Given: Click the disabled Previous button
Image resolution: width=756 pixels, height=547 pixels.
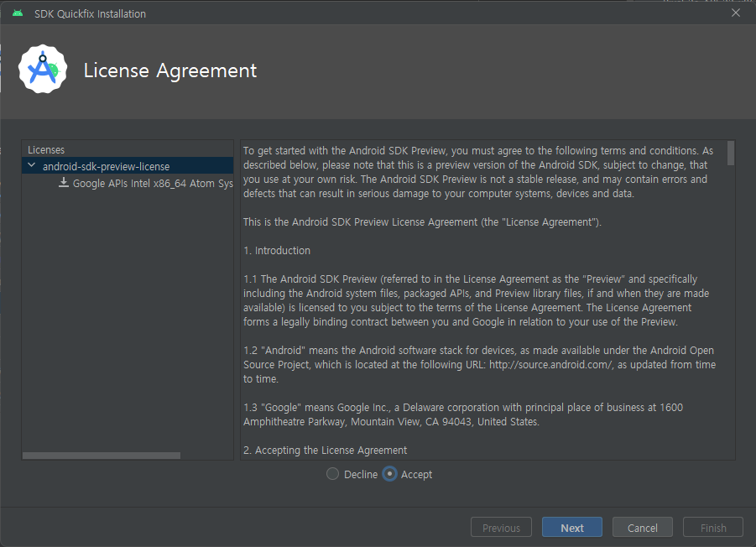Looking at the screenshot, I should click(x=501, y=527).
